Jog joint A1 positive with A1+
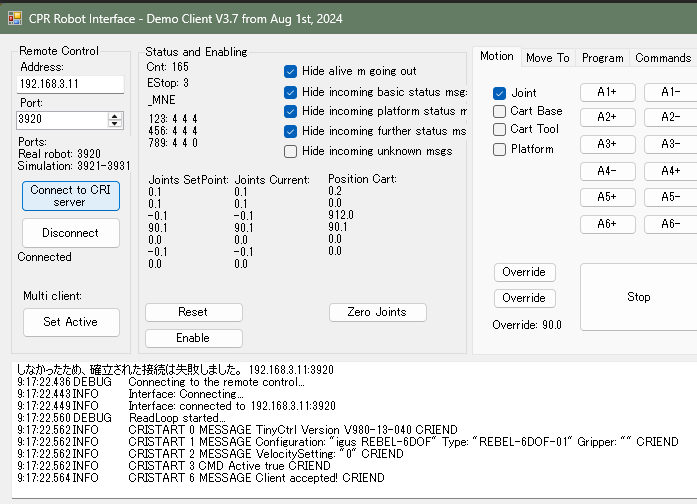Viewport: 697px width, 504px height. [607, 92]
